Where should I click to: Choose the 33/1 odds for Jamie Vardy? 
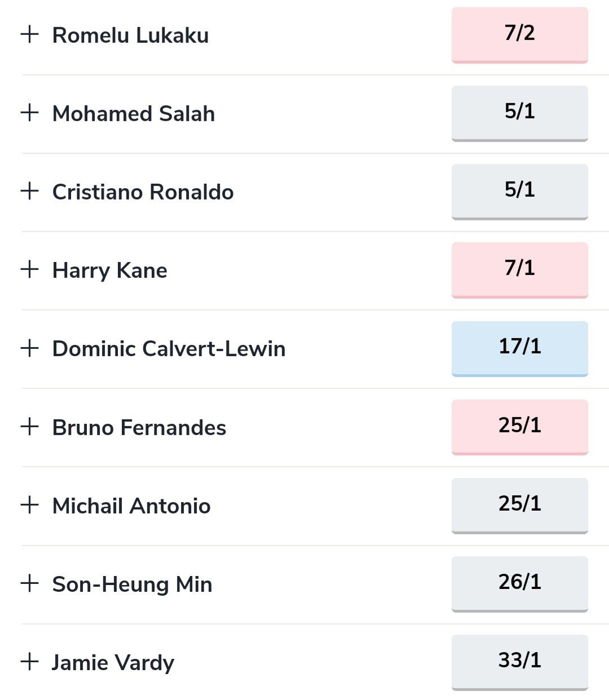tap(519, 662)
